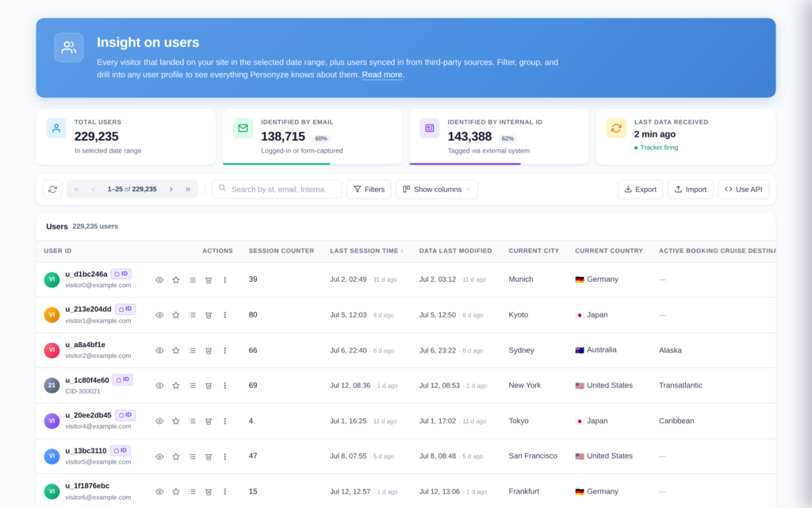812x508 pixels.
Task: Open more options for u_1f1876ebc
Action: [224, 491]
